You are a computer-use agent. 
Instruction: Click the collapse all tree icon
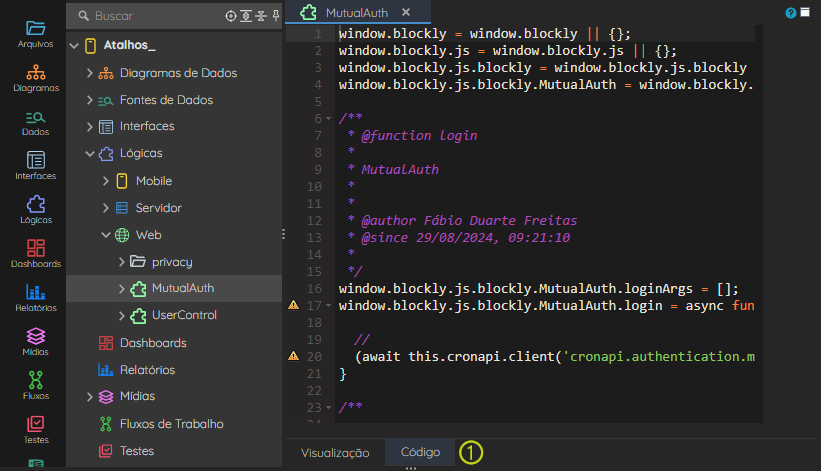261,16
